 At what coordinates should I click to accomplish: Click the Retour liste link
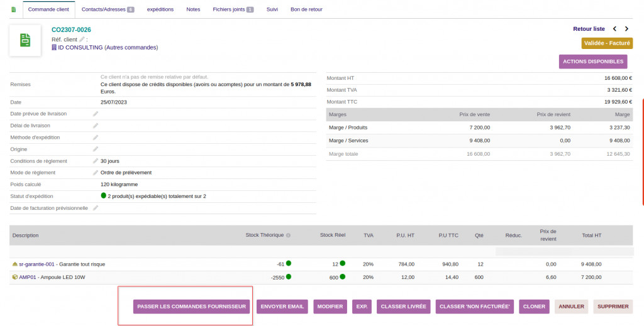(589, 29)
